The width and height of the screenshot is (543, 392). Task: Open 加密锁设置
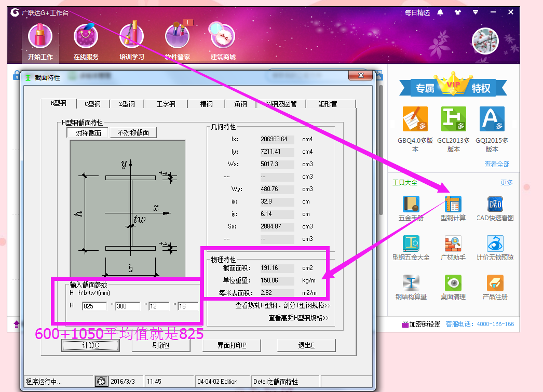(x=425, y=324)
